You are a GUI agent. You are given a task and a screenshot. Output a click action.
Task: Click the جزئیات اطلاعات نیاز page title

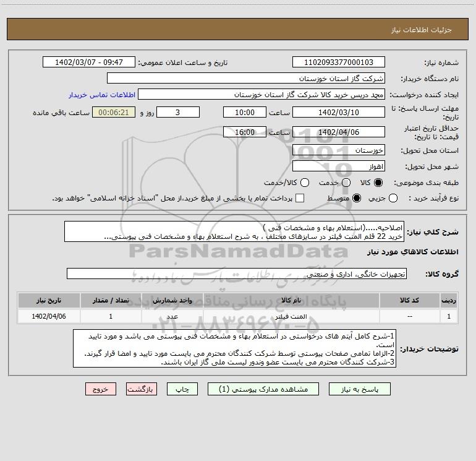tap(422, 30)
